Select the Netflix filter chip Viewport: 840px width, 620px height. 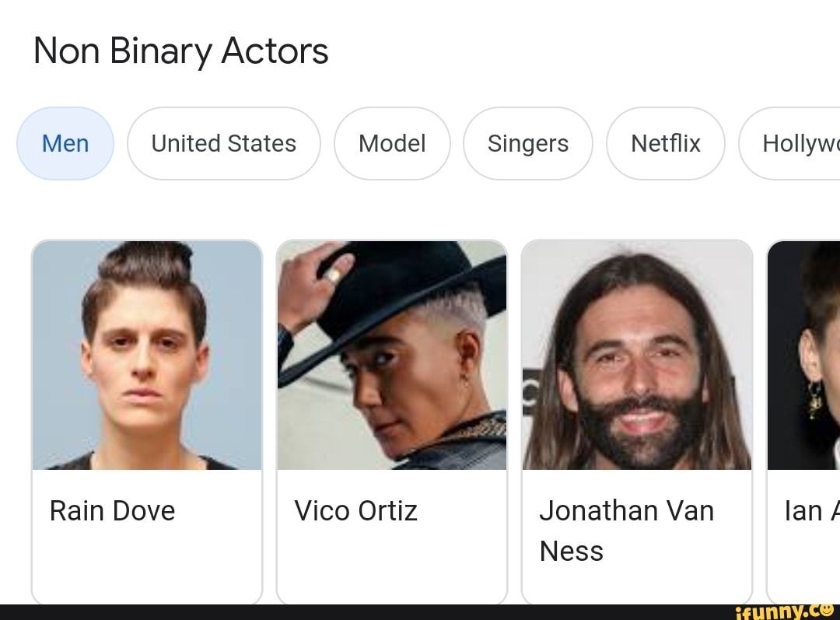(665, 143)
